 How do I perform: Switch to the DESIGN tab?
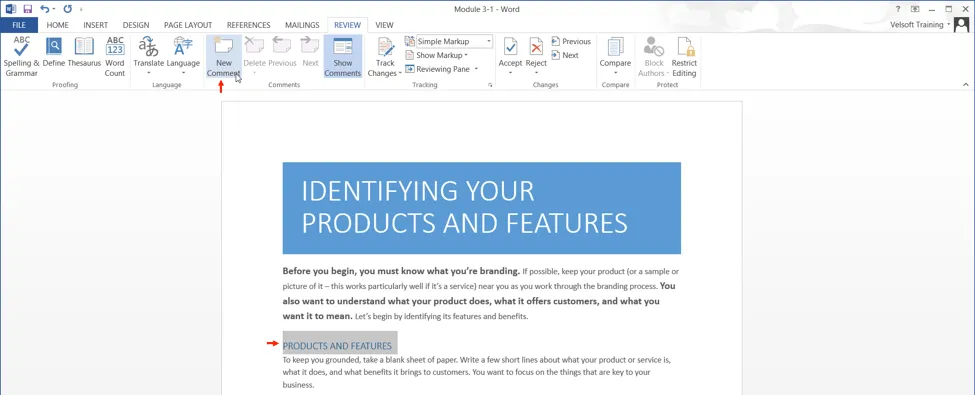tap(136, 25)
